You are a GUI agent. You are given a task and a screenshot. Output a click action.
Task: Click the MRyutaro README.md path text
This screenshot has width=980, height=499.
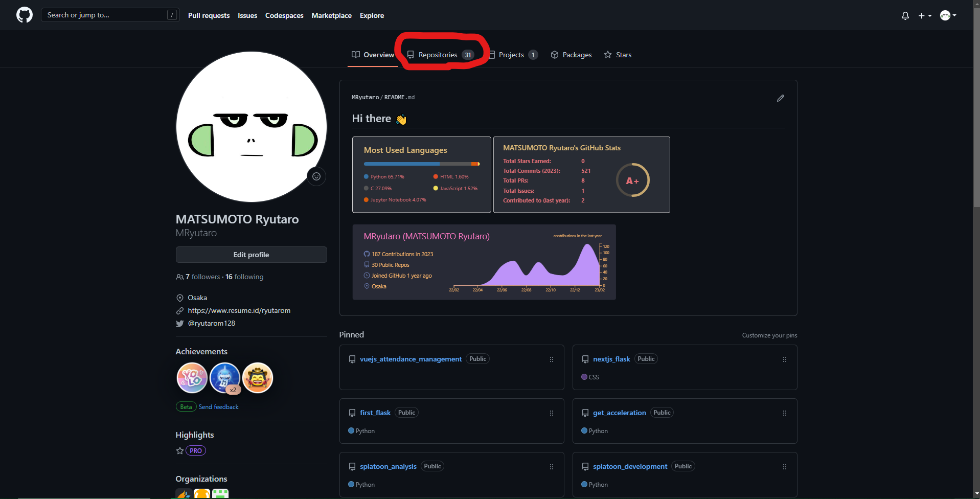coord(383,97)
